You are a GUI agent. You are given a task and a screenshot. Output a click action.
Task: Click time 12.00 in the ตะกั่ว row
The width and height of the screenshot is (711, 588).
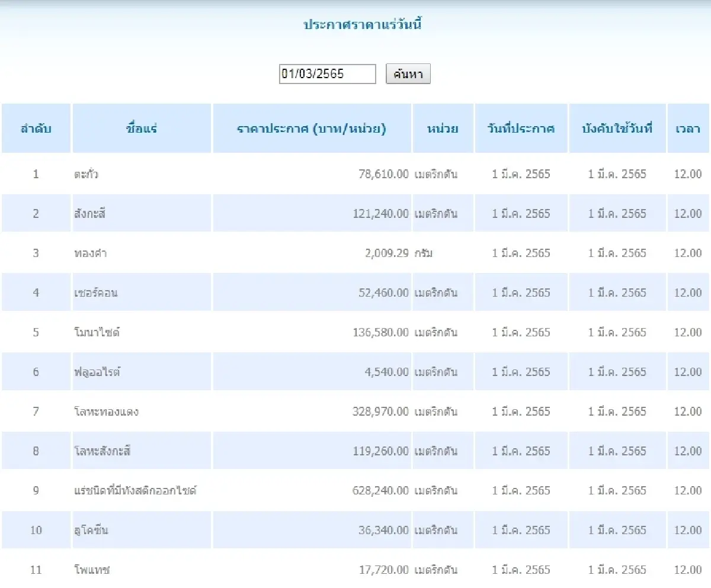coord(688,174)
